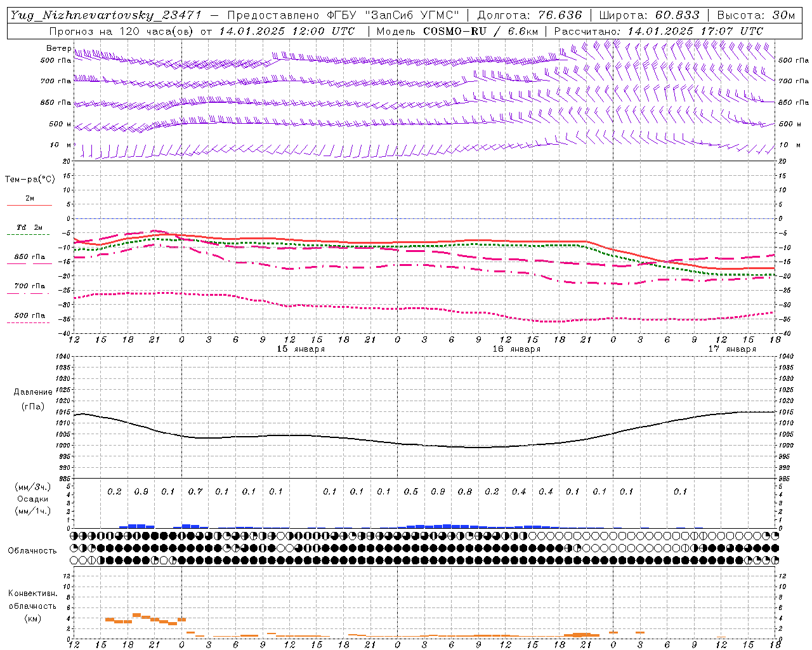Screen dimensions: 812x650
Task: Click the Td 2м dew point legend entry
Action: tap(30, 227)
